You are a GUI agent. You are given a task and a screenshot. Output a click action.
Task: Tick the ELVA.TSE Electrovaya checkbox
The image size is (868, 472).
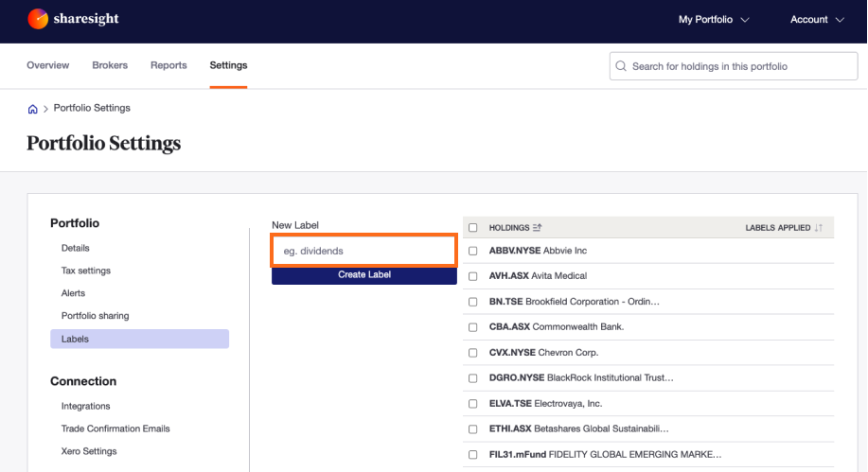pyautogui.click(x=472, y=403)
